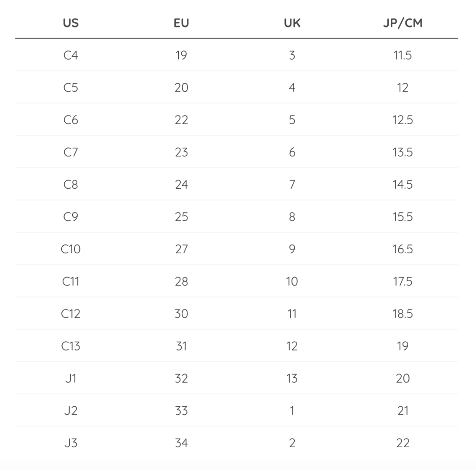Screen dimensions: 476x476
Task: Click the UK column header
Action: pyautogui.click(x=292, y=23)
